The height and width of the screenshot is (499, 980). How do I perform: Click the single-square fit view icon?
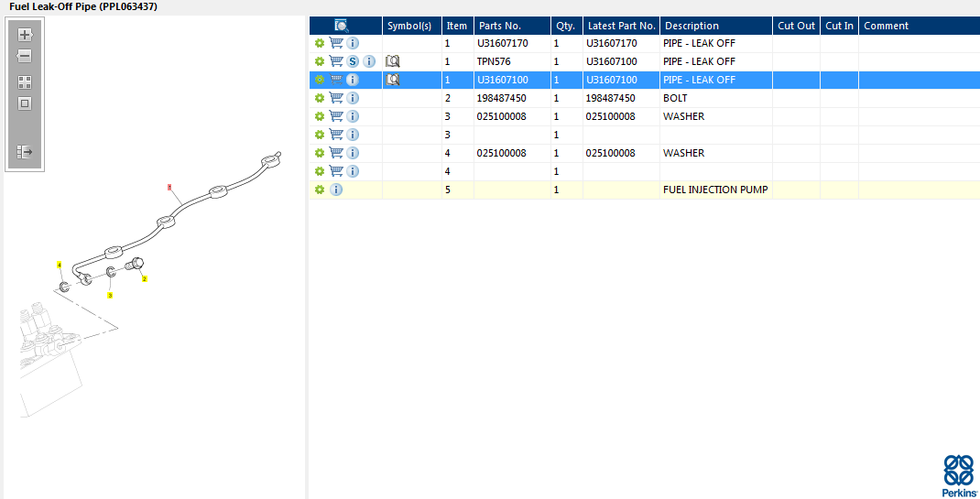pos(25,103)
